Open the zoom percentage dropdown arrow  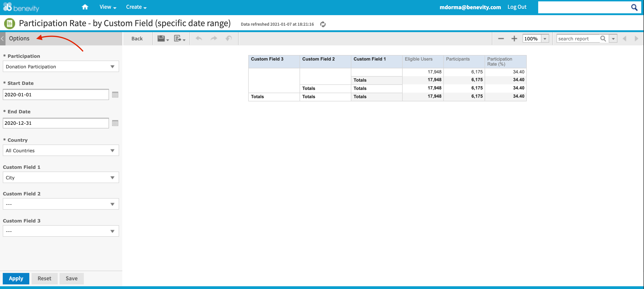tap(545, 39)
